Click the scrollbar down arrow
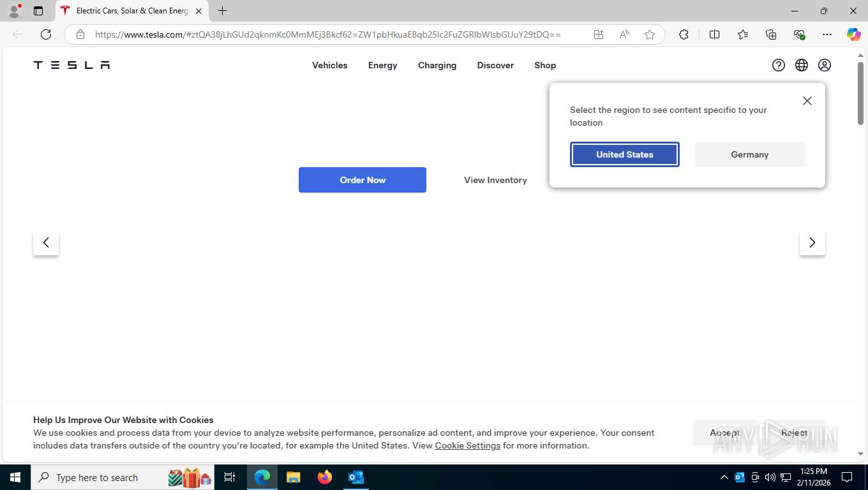 tap(860, 454)
